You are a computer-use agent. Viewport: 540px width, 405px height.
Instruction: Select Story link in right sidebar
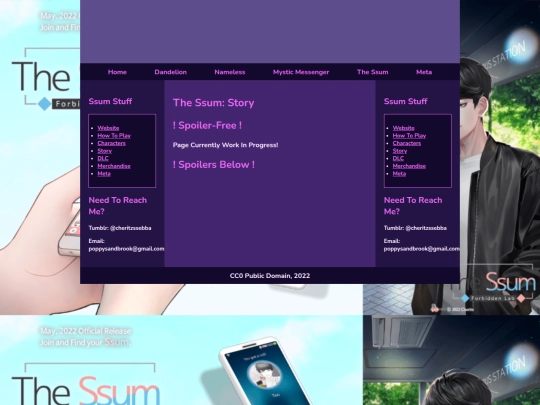pos(400,151)
